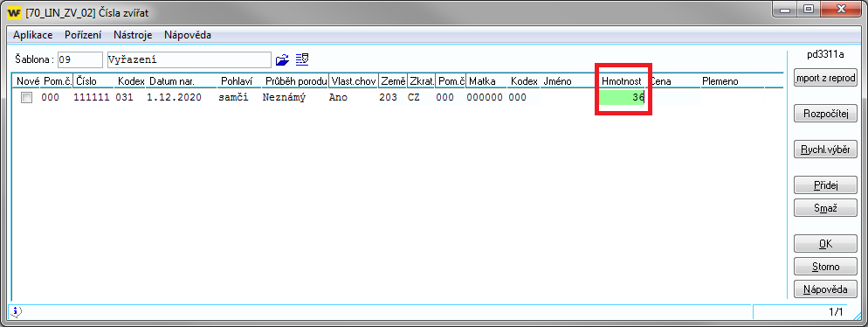Click the template list icon
Screen dimensions: 868x327
click(x=301, y=59)
